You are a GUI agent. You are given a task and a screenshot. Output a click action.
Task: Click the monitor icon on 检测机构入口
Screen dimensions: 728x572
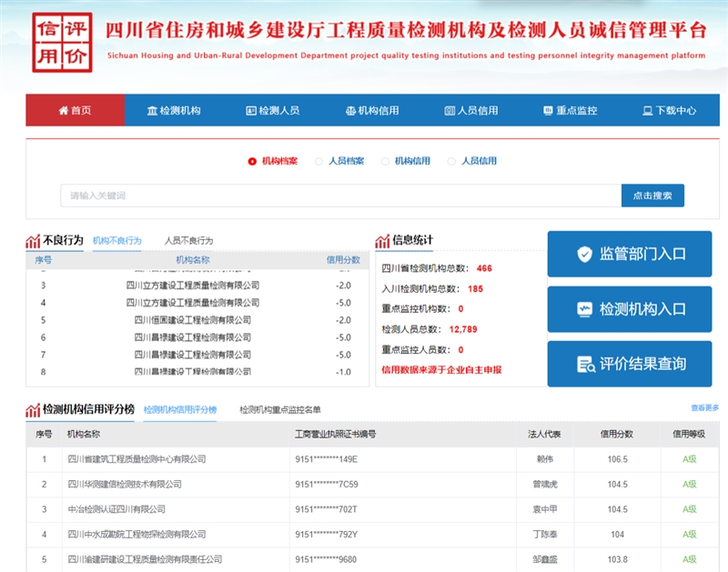click(585, 309)
